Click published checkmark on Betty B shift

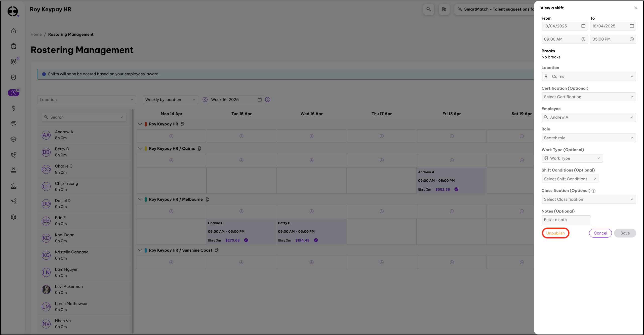pyautogui.click(x=316, y=240)
